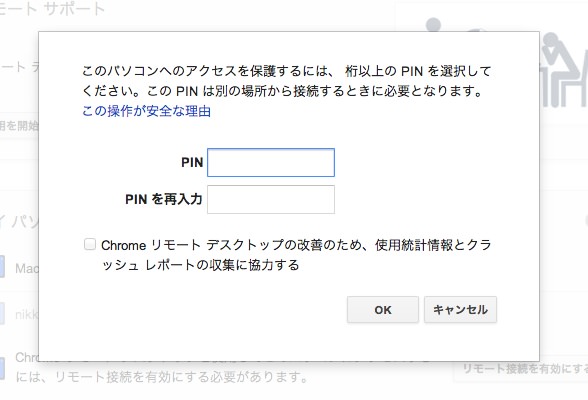Image resolution: width=588 pixels, height=400 pixels.
Task: Confirm the PIN with the OK button
Action: point(382,310)
